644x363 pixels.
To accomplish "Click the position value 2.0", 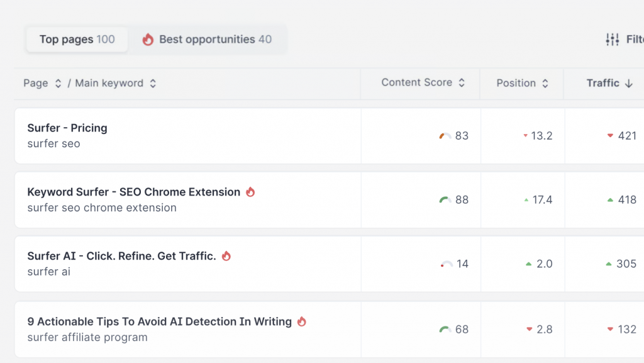I will coord(545,264).
